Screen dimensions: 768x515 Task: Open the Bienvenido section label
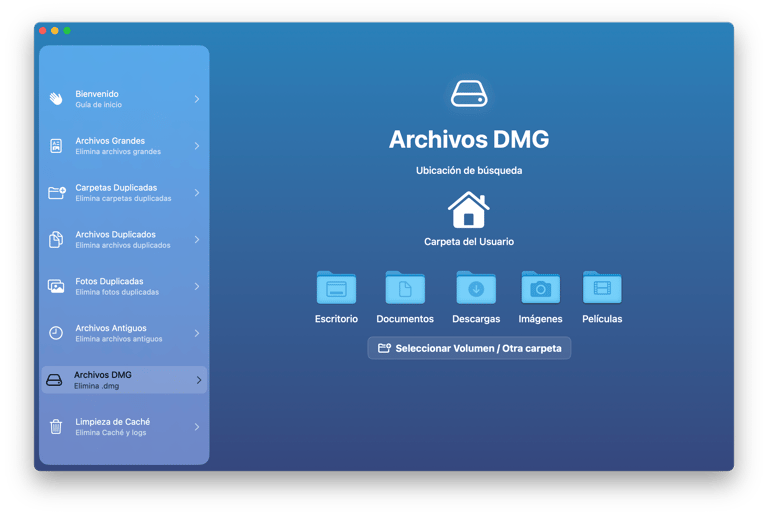point(97,94)
